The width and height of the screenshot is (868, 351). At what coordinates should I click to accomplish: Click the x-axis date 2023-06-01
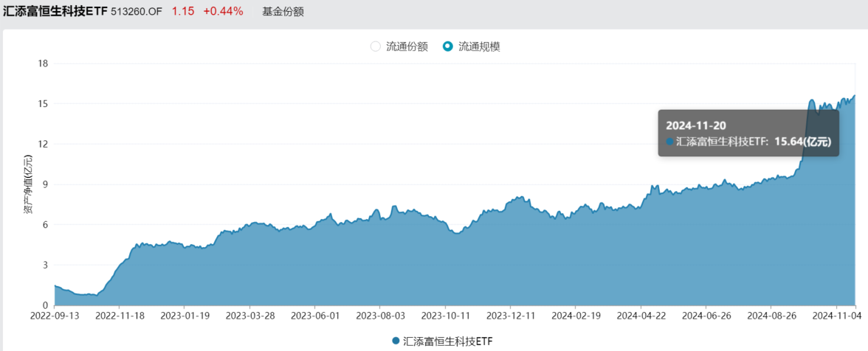pos(314,316)
